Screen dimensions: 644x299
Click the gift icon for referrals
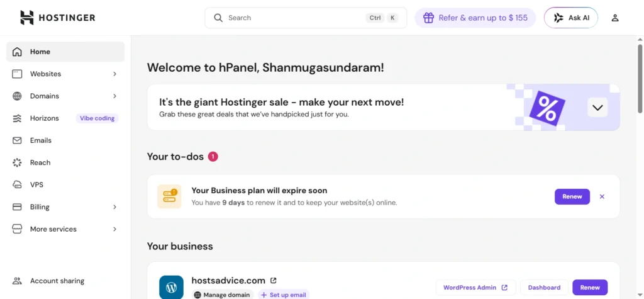tap(428, 18)
